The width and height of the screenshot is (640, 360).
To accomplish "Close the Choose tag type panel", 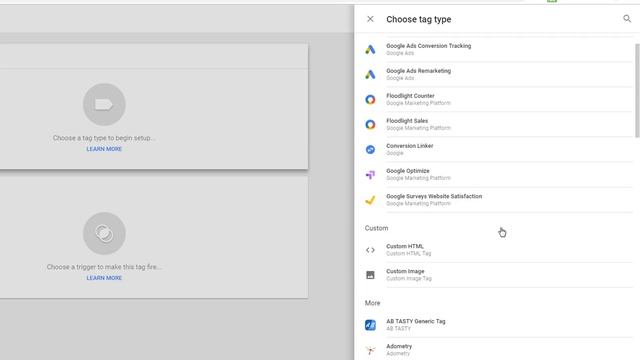I will point(370,19).
